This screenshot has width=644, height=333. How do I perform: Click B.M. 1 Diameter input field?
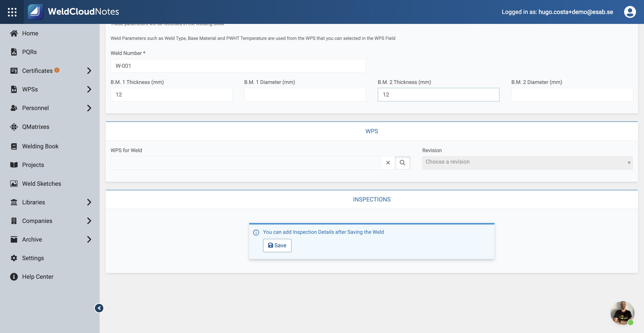[x=305, y=95]
